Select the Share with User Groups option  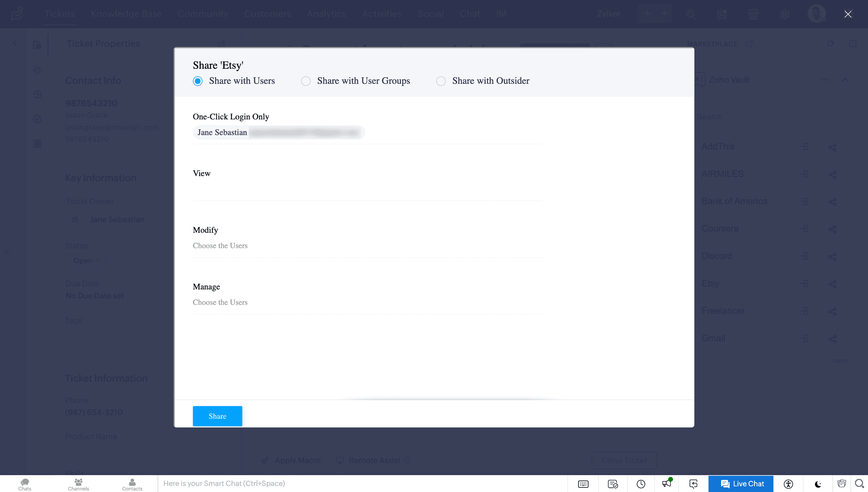(306, 81)
